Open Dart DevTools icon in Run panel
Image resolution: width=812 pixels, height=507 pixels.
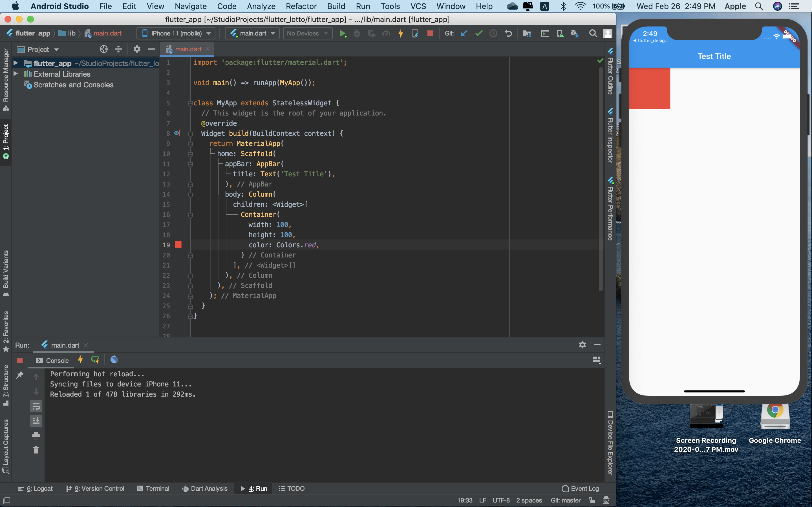[x=114, y=360]
